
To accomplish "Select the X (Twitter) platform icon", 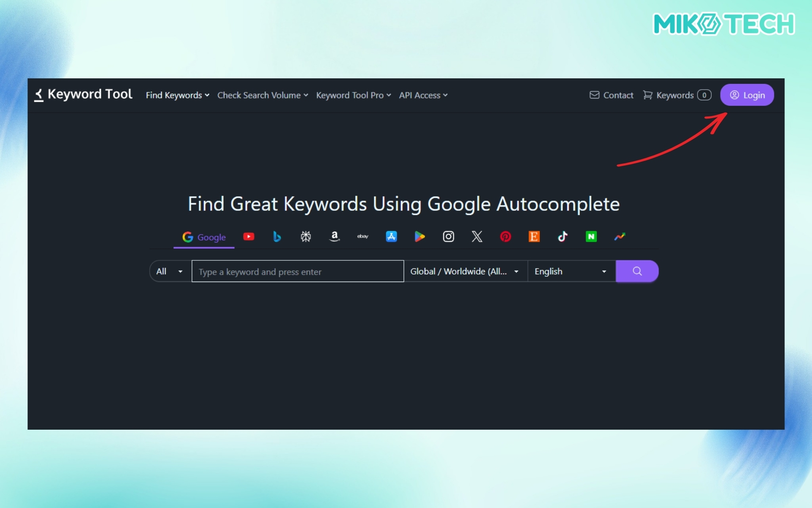I will coord(477,237).
